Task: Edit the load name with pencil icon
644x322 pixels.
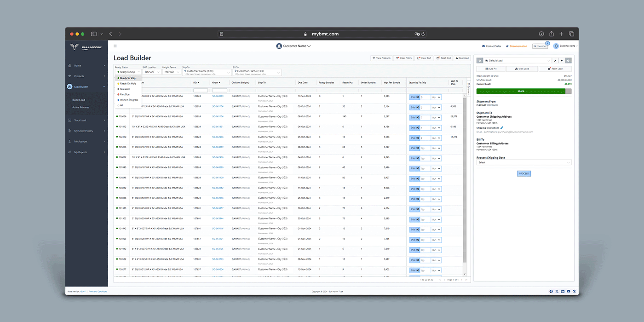Action: (x=555, y=60)
